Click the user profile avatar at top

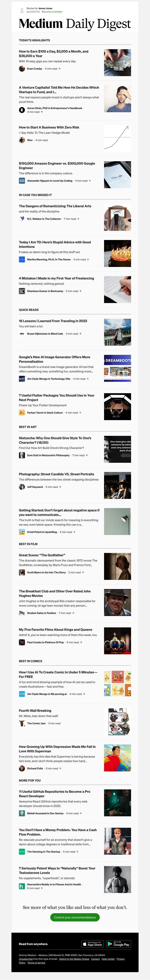[22, 10]
